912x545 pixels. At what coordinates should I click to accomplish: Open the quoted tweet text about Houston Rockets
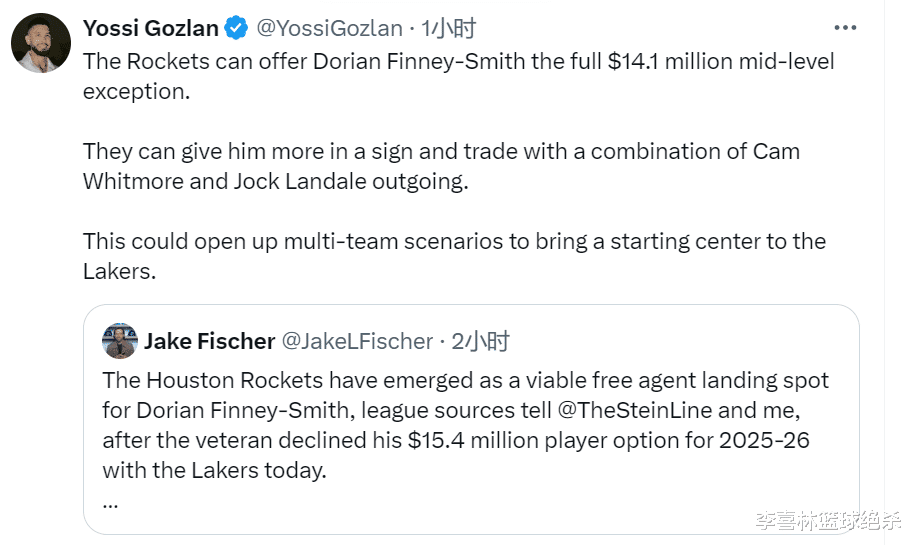(465, 381)
